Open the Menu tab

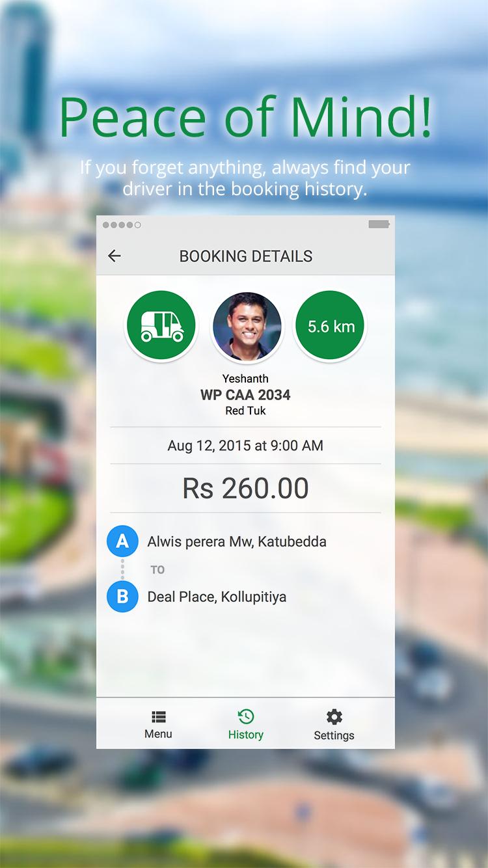point(158,725)
